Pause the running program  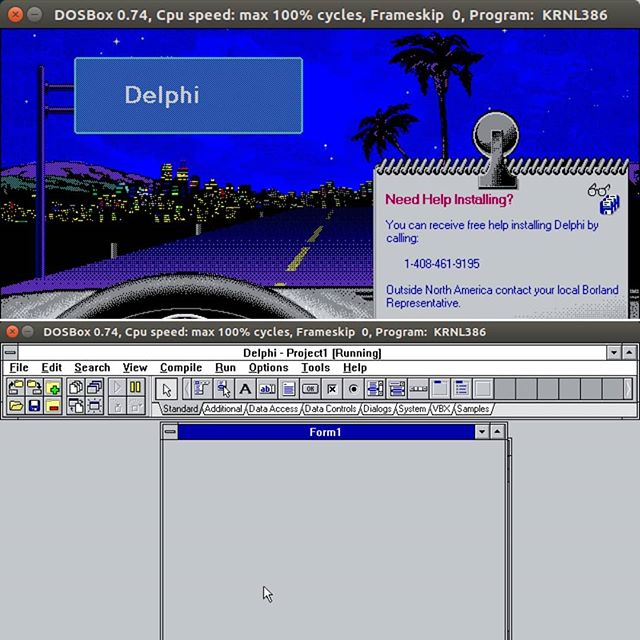(x=136, y=387)
